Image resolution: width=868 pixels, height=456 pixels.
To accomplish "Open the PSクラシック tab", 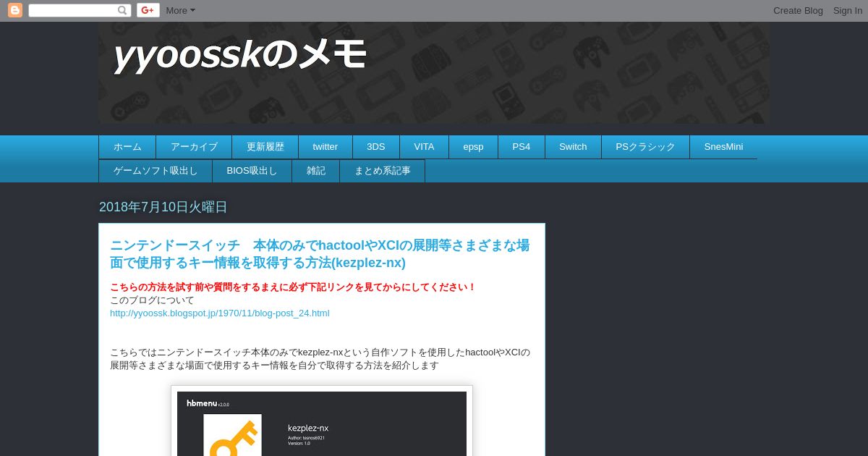I will pos(646,146).
